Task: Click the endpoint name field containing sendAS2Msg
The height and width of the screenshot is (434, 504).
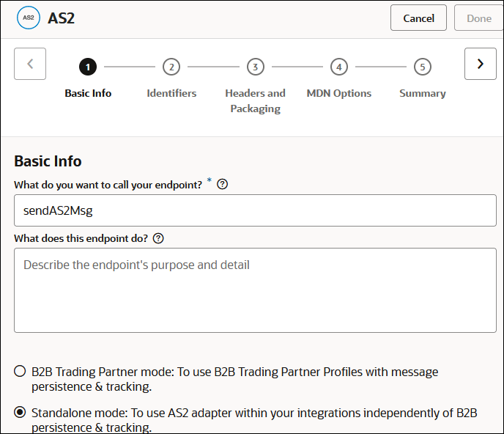Action: (255, 210)
